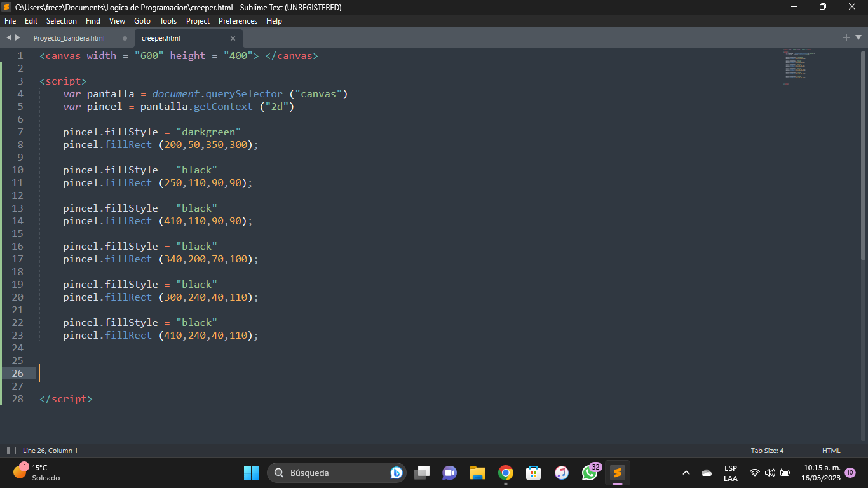Click getContext on line 5
This screenshot has width=868, height=488.
click(223, 107)
